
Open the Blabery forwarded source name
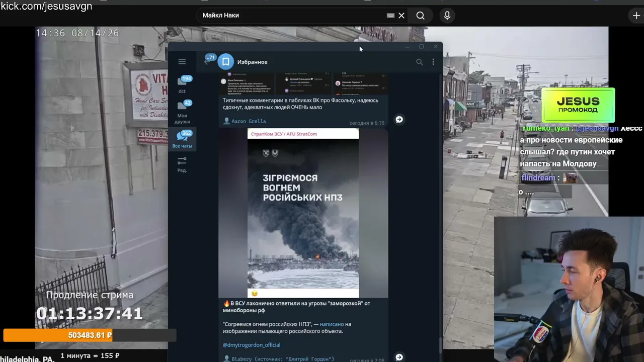point(283,359)
